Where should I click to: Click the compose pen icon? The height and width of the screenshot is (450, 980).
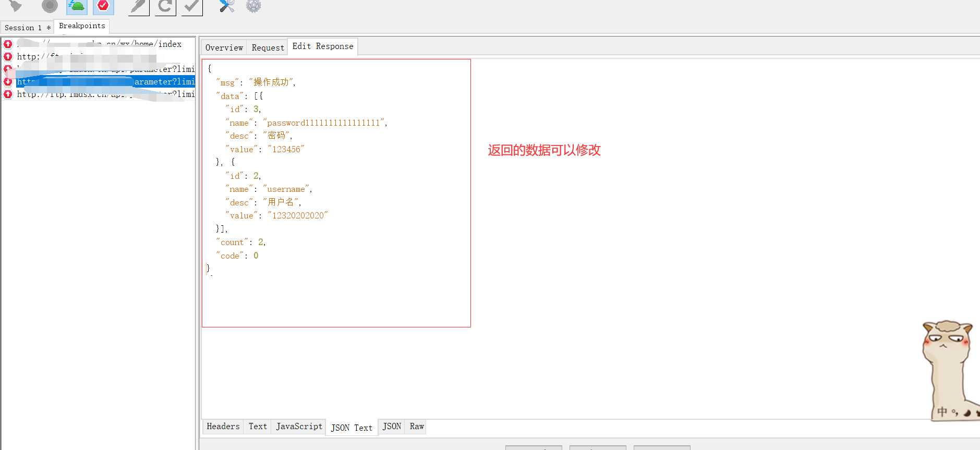click(139, 6)
